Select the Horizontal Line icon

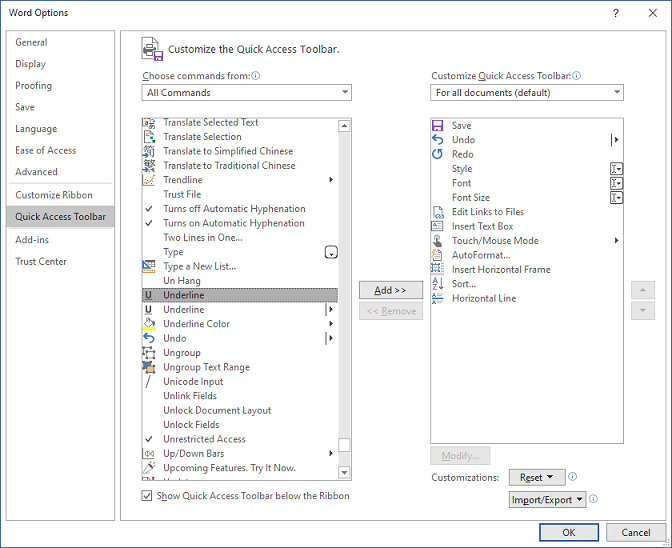click(437, 298)
